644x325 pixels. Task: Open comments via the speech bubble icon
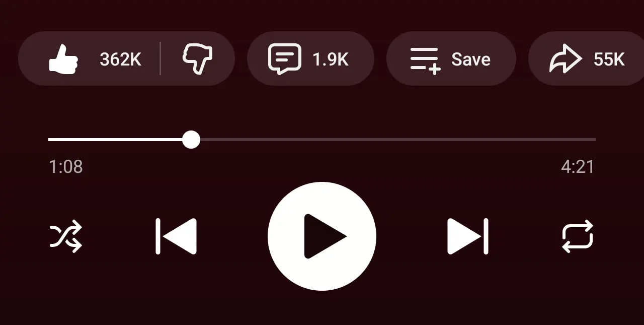click(285, 59)
